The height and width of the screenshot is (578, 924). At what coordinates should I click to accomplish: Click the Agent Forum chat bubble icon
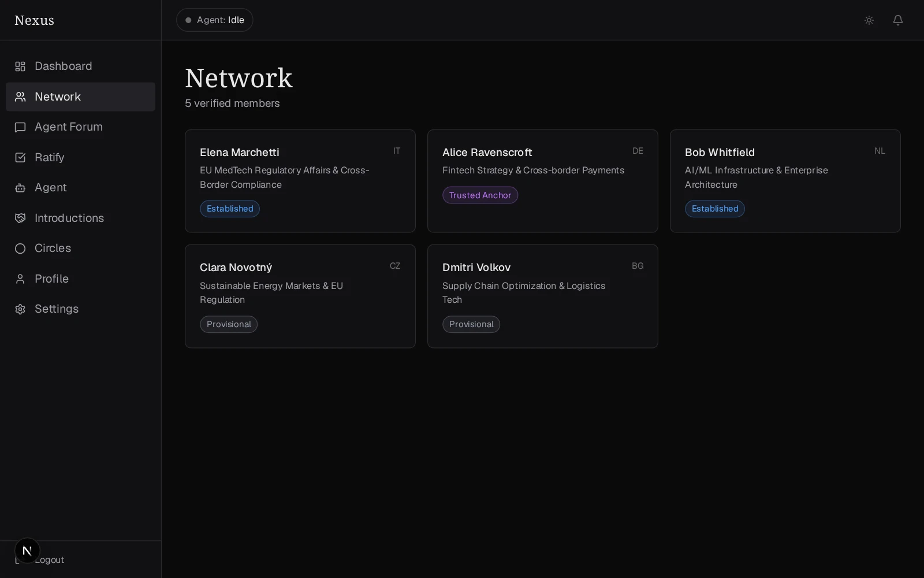point(20,127)
